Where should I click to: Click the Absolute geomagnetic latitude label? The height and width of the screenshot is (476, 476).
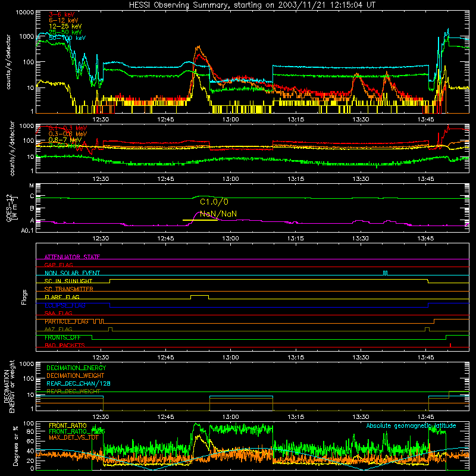click(411, 425)
